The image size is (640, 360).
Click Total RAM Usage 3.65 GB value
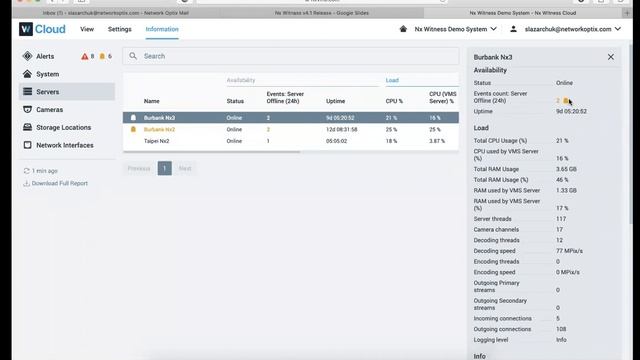[566, 169]
